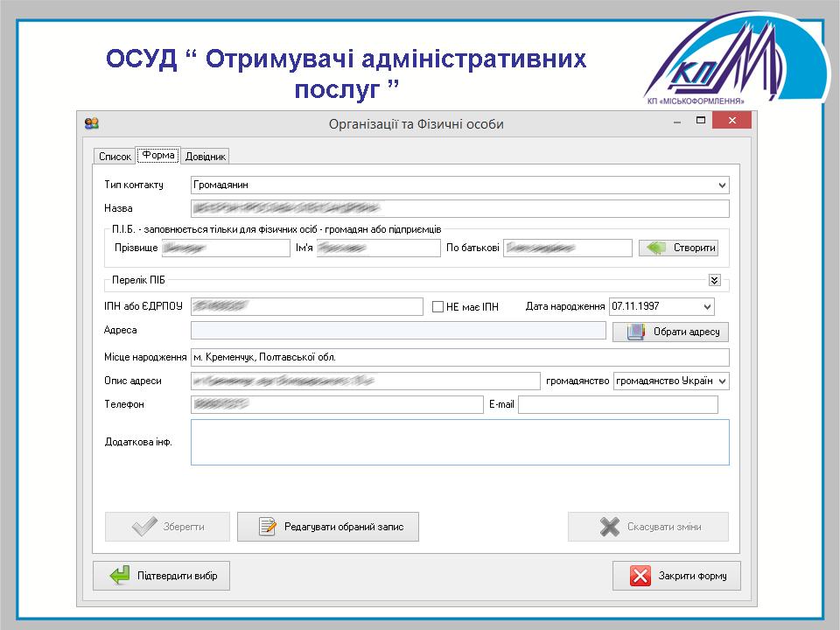This screenshot has width=840, height=630.
Task: Switch to the Список tab
Action: click(x=115, y=157)
